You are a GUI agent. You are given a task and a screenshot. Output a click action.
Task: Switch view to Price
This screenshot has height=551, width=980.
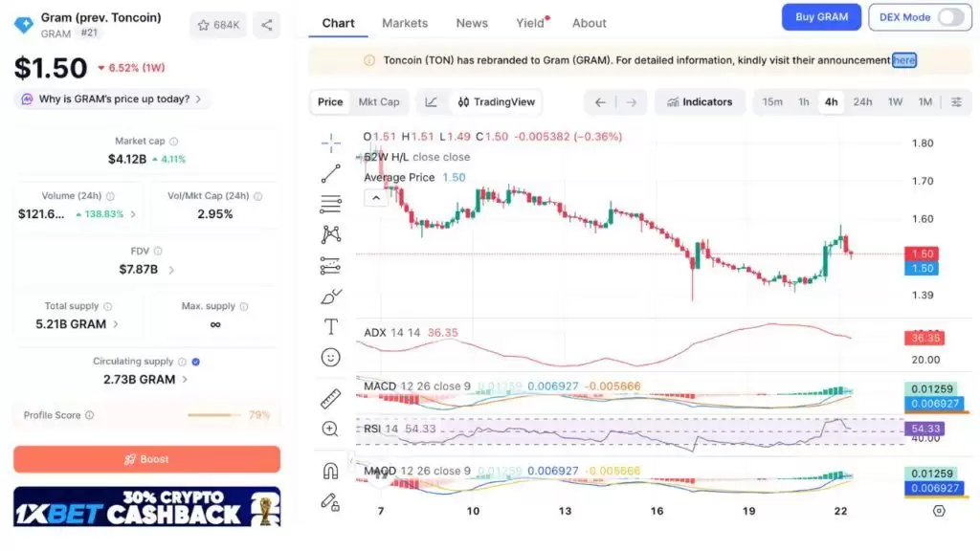point(330,101)
